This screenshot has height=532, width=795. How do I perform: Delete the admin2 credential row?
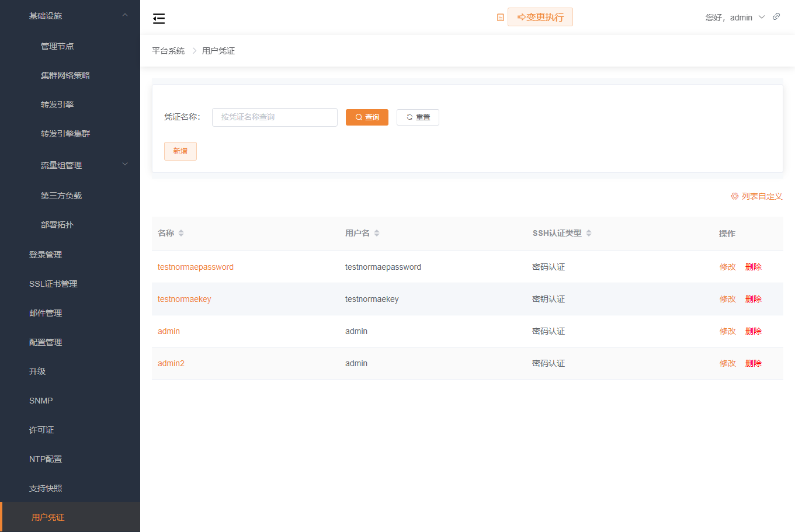point(753,363)
